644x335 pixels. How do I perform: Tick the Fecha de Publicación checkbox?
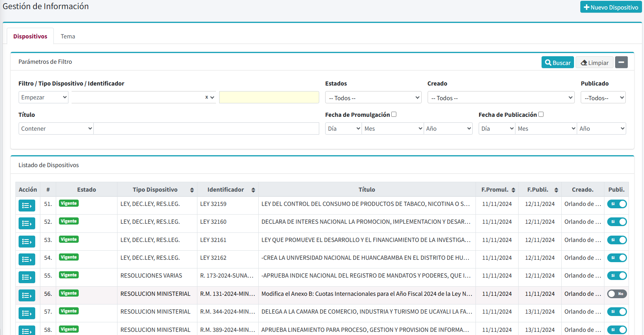coord(541,114)
